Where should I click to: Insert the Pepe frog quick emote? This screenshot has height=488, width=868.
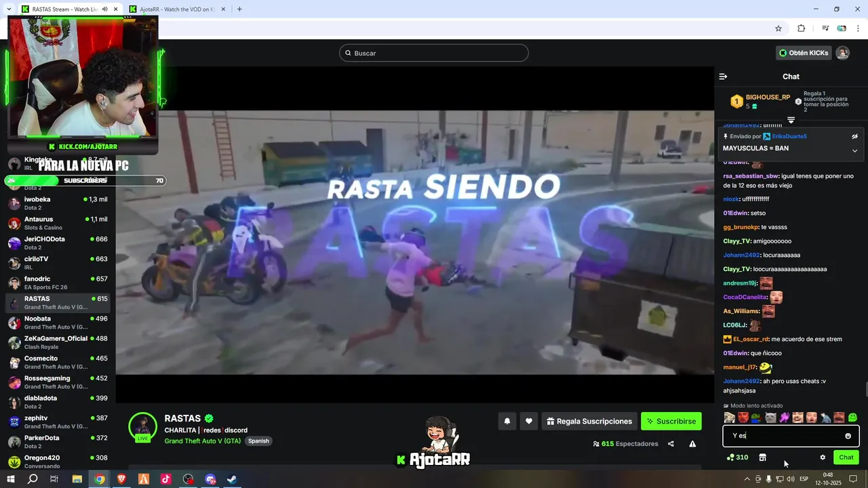tap(757, 418)
